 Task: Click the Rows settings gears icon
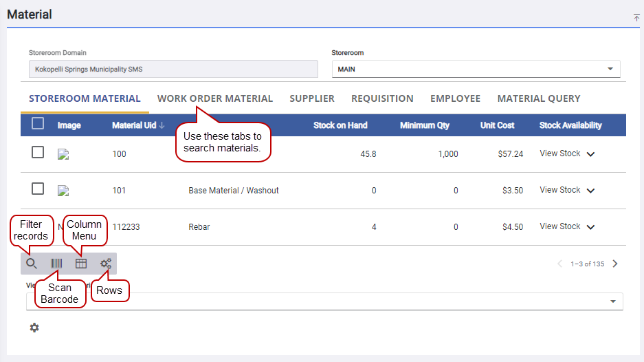click(105, 264)
